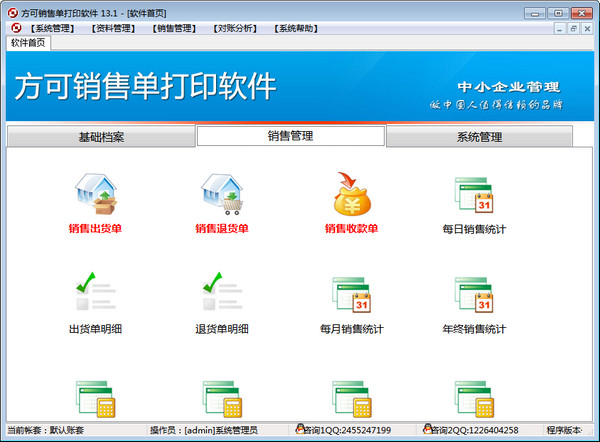The width and height of the screenshot is (600, 442).
Task: Click the 销售退货单 red label
Action: tap(222, 228)
